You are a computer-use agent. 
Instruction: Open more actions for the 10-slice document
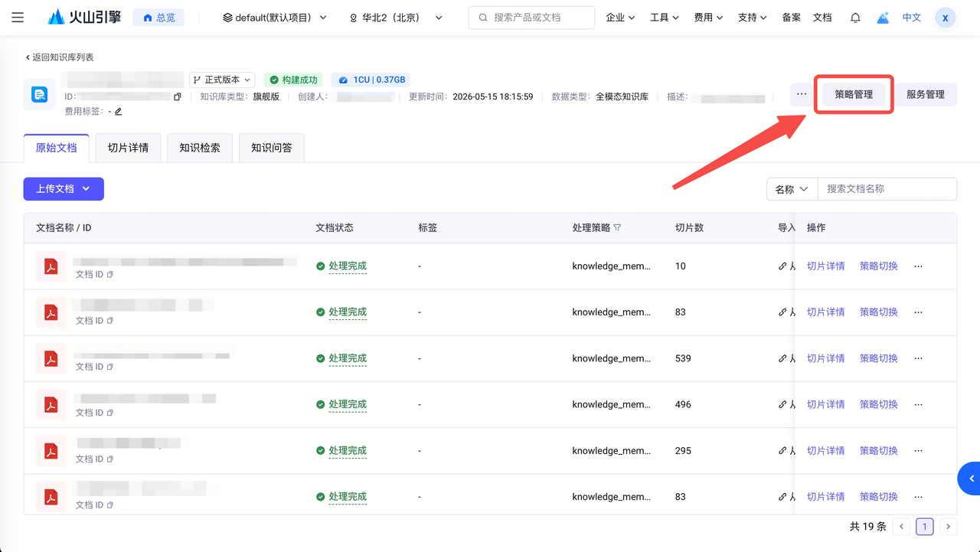coord(918,266)
